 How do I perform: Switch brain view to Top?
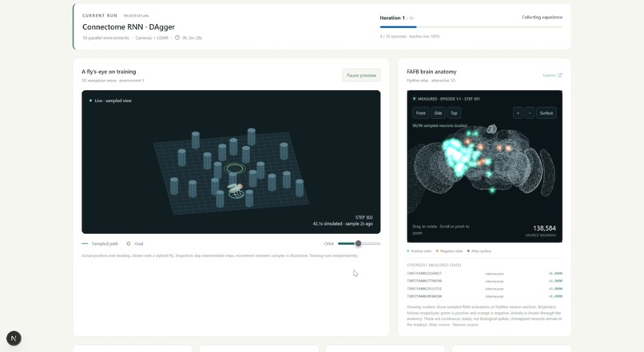pyautogui.click(x=454, y=113)
